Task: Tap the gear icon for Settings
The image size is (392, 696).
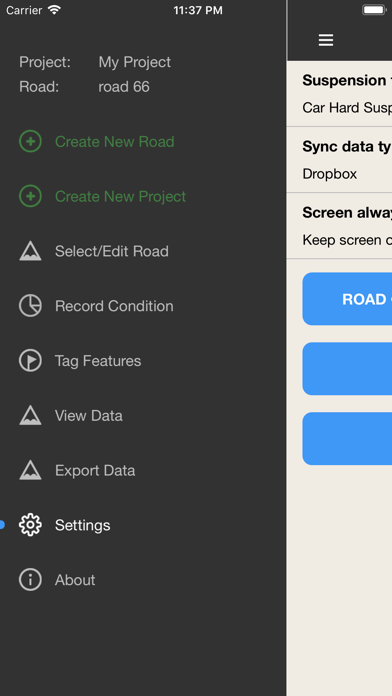Action: click(x=30, y=525)
